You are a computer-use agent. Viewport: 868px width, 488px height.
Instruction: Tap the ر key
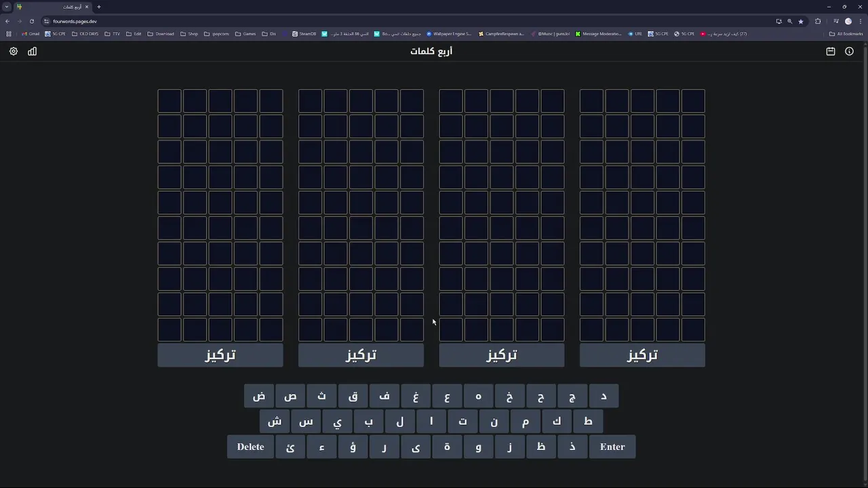(x=384, y=447)
